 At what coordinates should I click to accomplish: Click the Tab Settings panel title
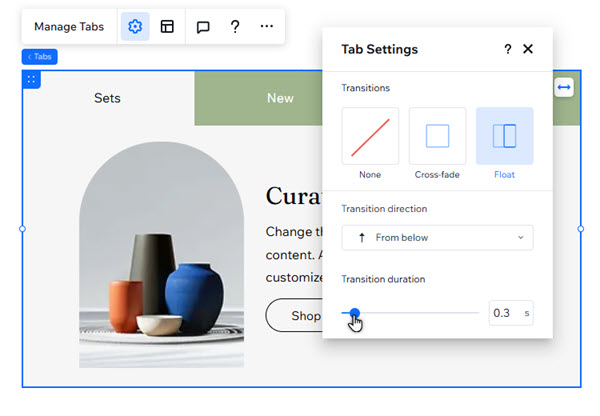(x=380, y=49)
